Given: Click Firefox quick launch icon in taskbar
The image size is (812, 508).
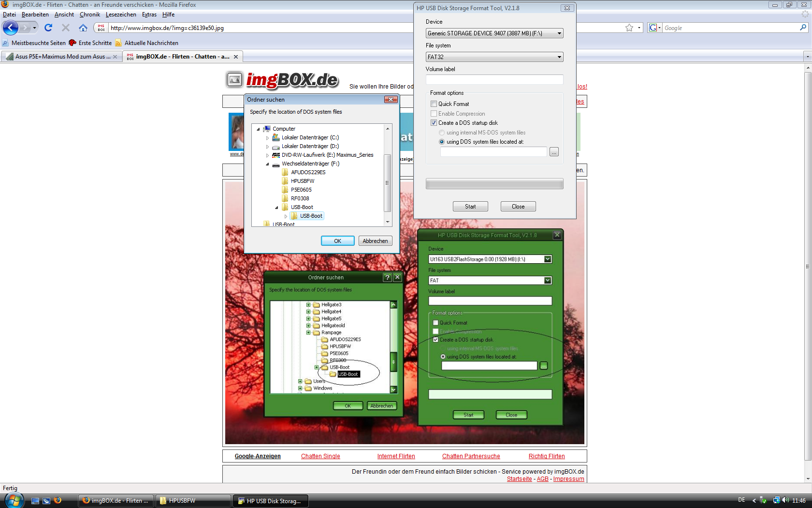Looking at the screenshot, I should 58,500.
